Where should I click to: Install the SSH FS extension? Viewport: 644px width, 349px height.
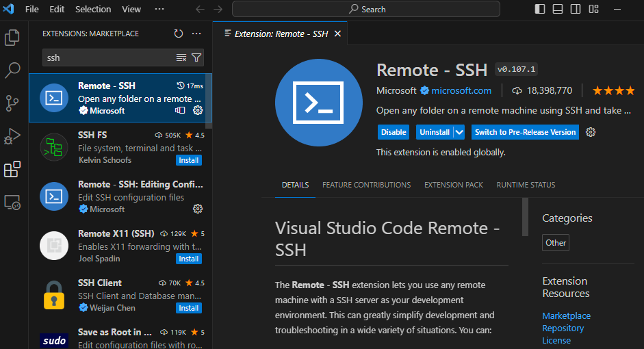click(188, 160)
